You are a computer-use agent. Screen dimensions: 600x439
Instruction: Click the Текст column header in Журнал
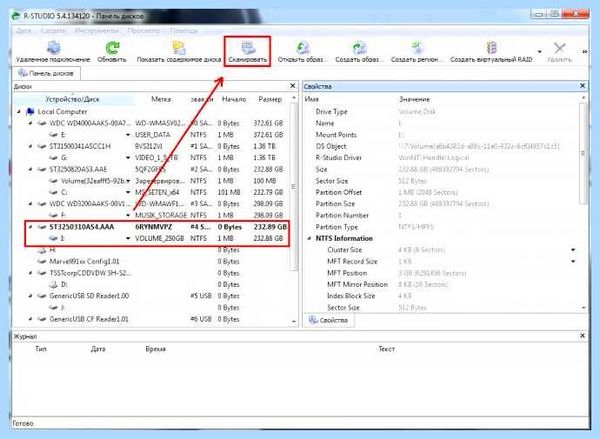tap(386, 349)
